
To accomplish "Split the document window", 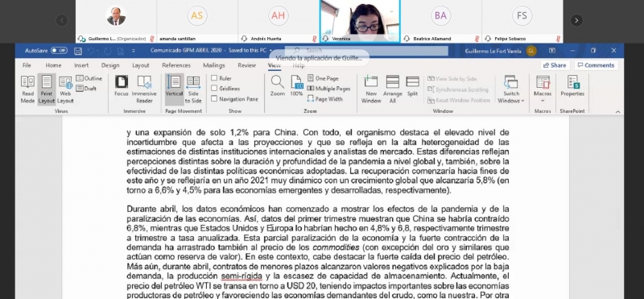I will point(412,85).
